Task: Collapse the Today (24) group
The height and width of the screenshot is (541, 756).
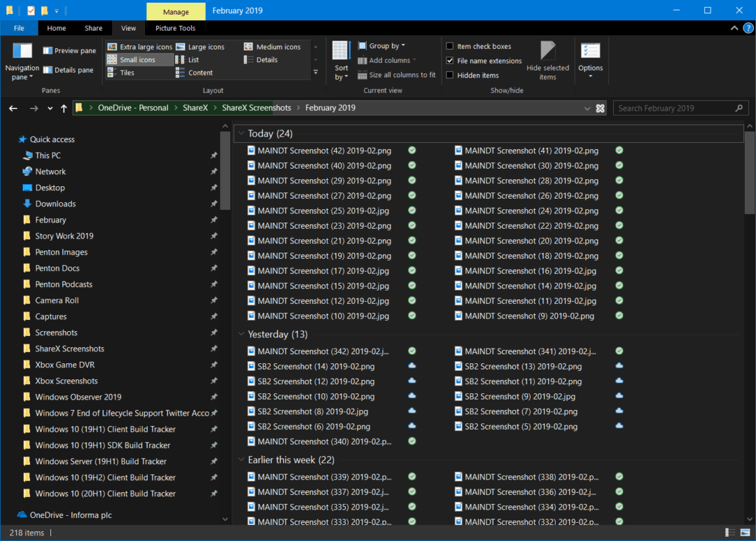Action: (241, 133)
